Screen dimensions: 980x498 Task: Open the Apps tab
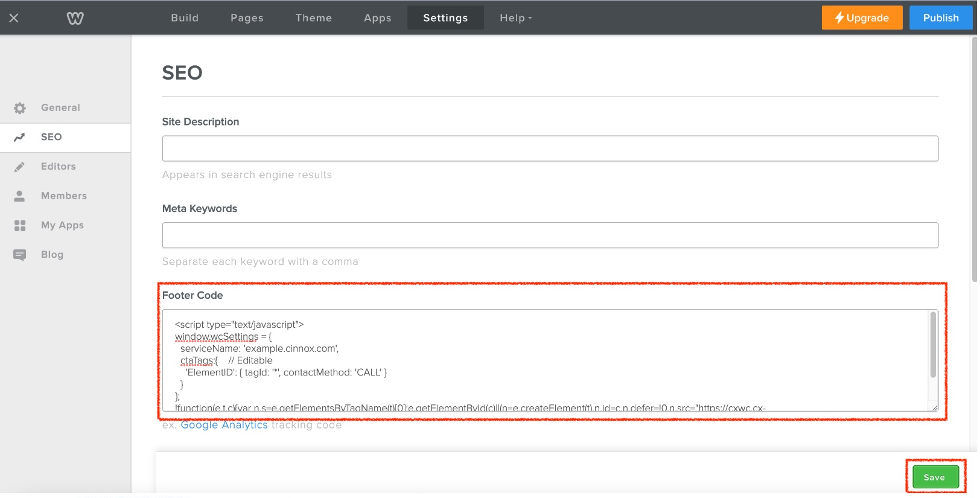coord(378,18)
